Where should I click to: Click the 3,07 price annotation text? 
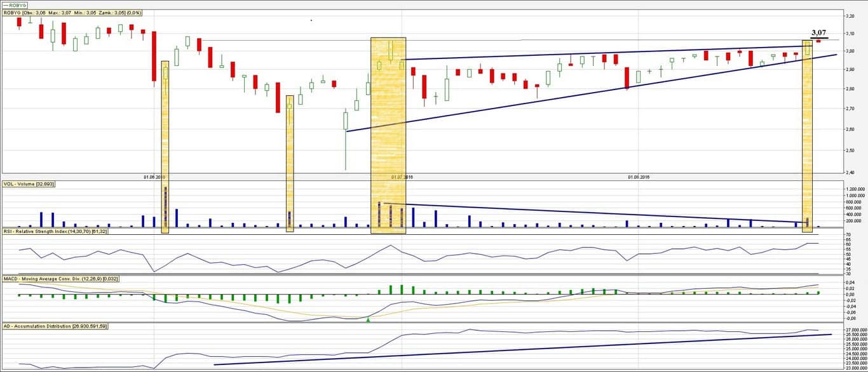819,32
